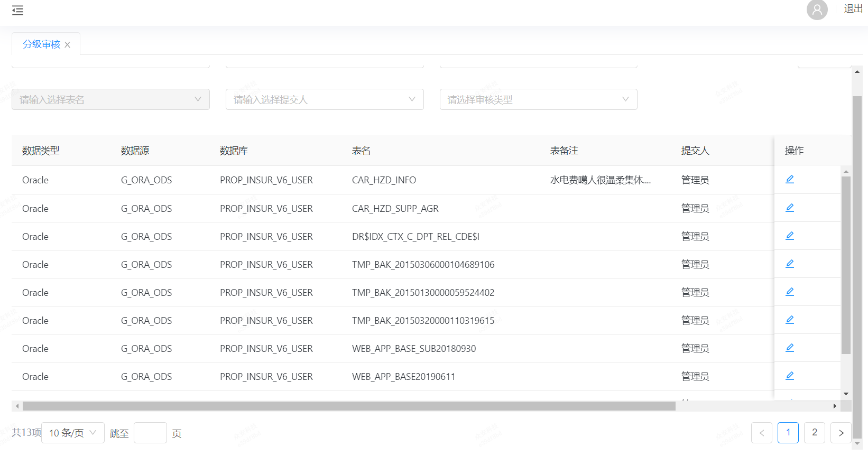The image size is (868, 456).
Task: Go to page 1
Action: pos(788,433)
